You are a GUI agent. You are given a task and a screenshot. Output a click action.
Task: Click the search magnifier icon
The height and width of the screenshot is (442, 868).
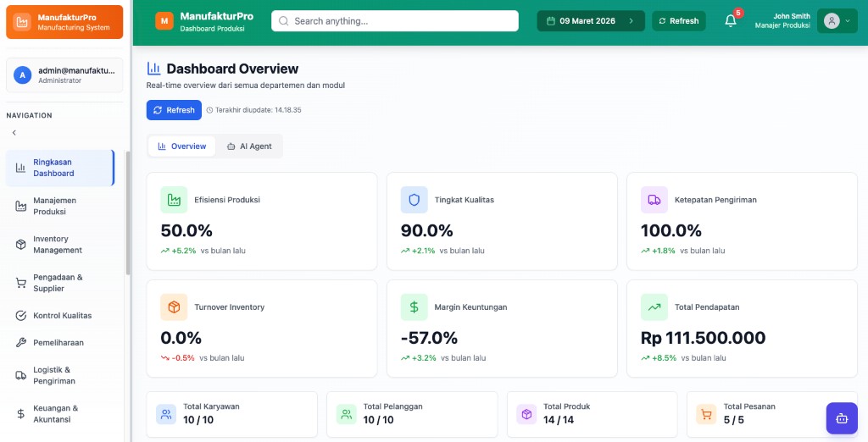point(284,21)
